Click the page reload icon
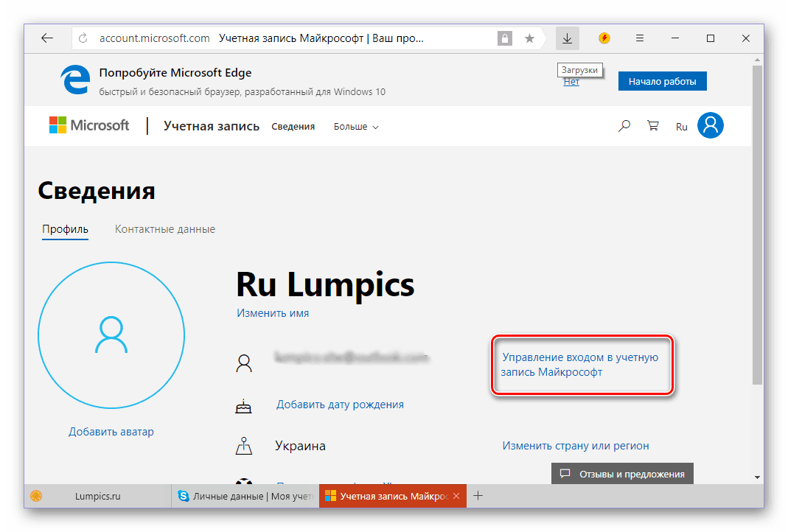The width and height of the screenshot is (788, 532). pos(83,38)
